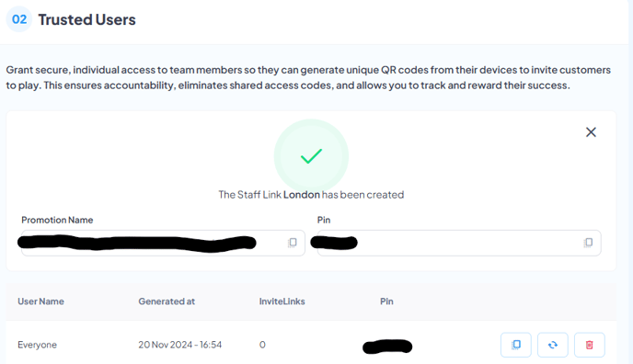This screenshot has height=364, width=633.
Task: Copy the Everyone user's invite link
Action: coord(516,345)
